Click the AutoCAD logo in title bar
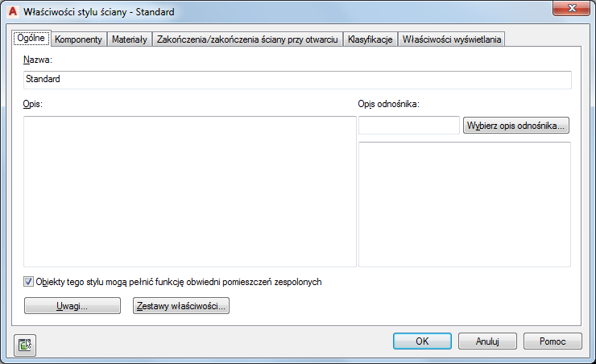 pos(12,12)
